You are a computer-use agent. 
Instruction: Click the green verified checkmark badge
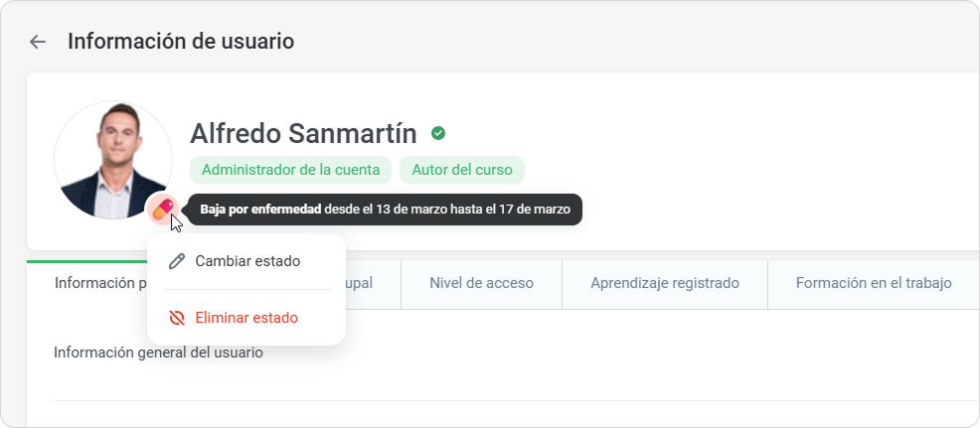(x=438, y=132)
